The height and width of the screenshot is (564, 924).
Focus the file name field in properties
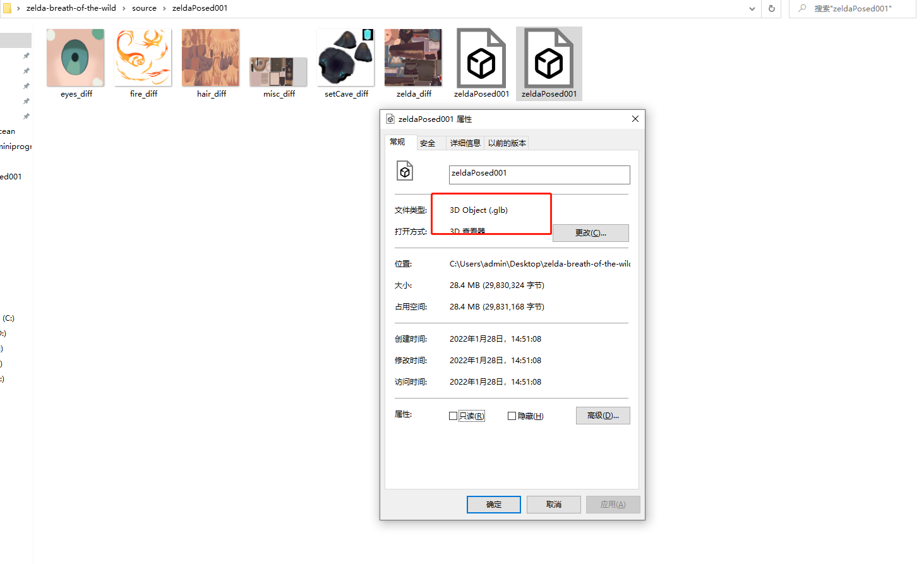click(539, 175)
